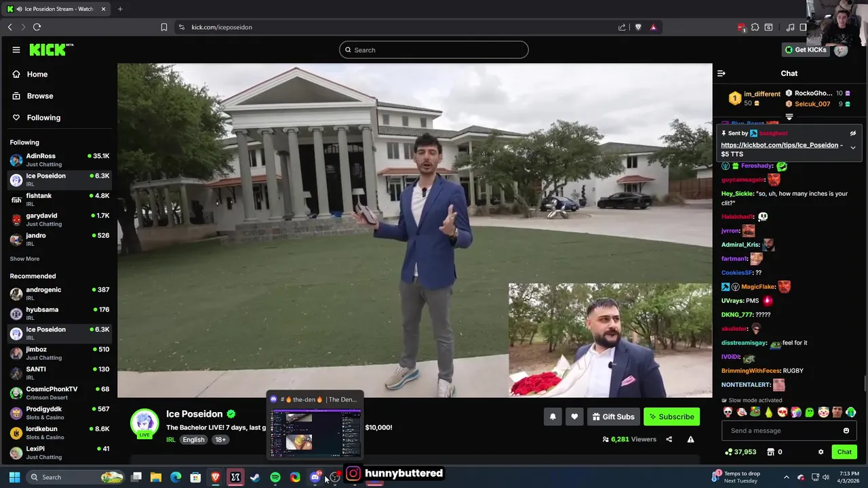The height and width of the screenshot is (488, 868).
Task: Click the Get KICKs button
Action: 806,49
